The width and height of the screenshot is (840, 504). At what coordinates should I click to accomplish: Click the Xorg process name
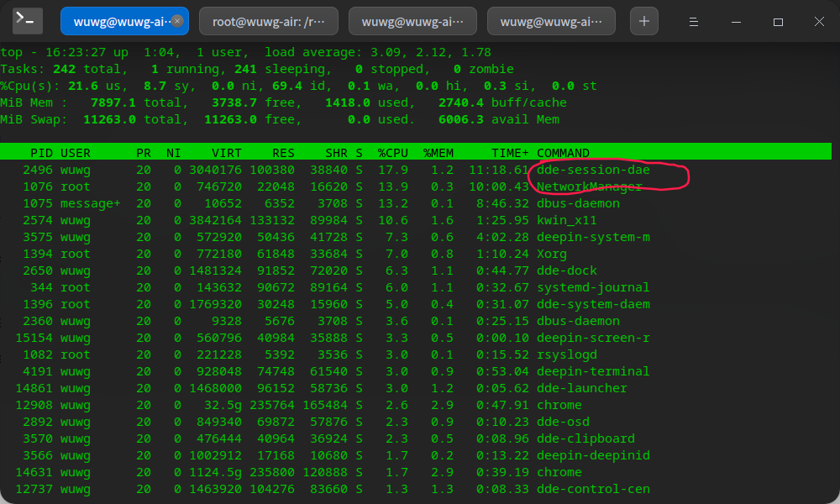pos(552,254)
